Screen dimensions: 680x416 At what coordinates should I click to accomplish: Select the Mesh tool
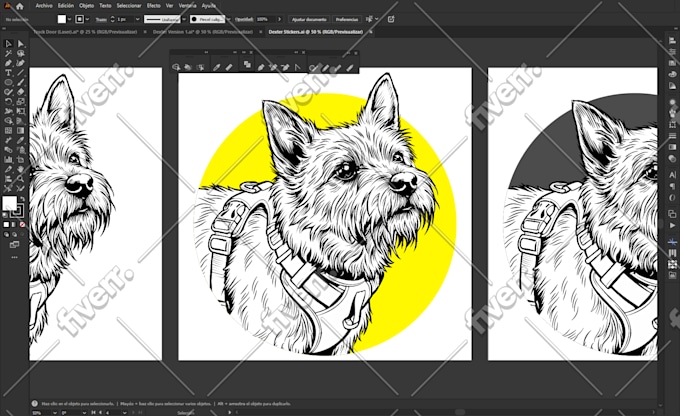[8, 130]
